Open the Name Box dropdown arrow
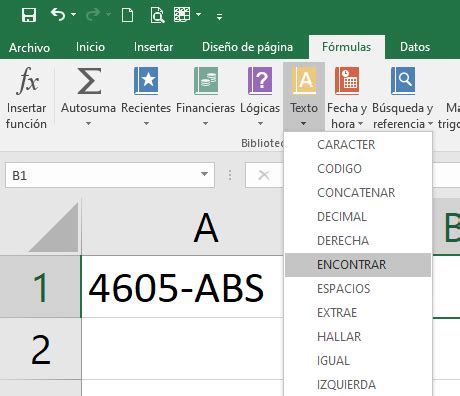The width and height of the screenshot is (460, 396). pos(204,174)
